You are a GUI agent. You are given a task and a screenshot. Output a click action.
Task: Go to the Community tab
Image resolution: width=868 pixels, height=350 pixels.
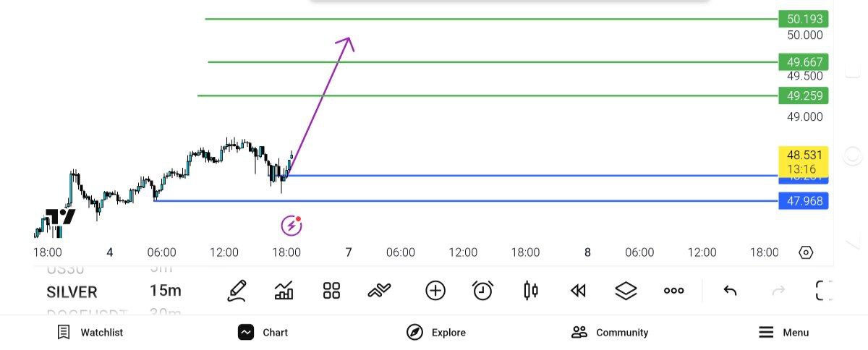(x=610, y=333)
